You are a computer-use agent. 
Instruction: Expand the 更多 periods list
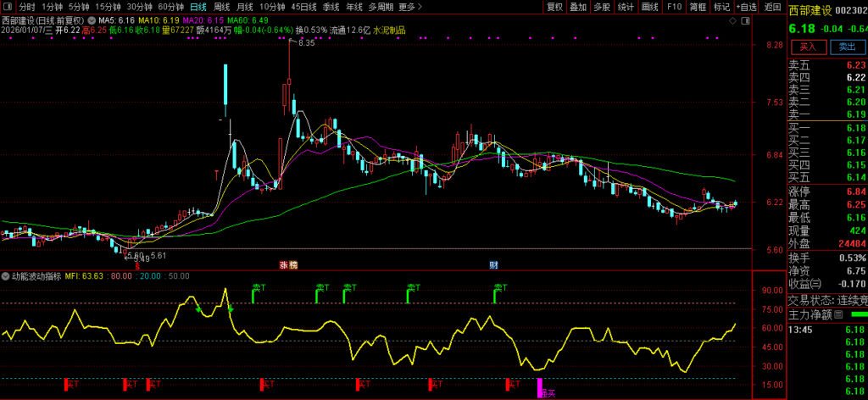click(x=409, y=7)
